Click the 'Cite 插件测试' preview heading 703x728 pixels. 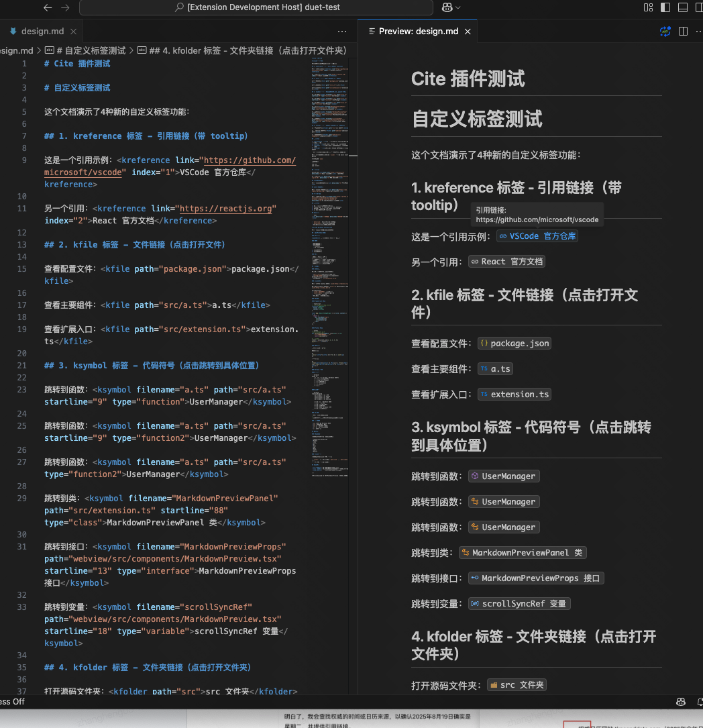pos(468,79)
